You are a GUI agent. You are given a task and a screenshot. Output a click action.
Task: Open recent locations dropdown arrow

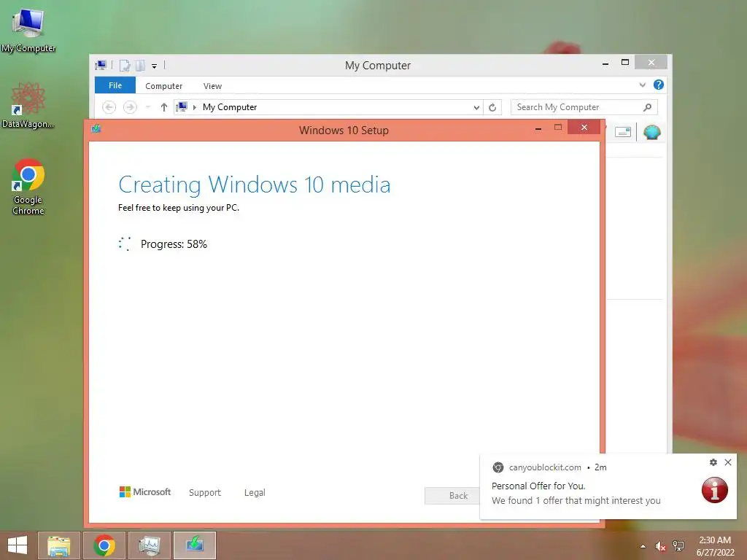(x=148, y=107)
